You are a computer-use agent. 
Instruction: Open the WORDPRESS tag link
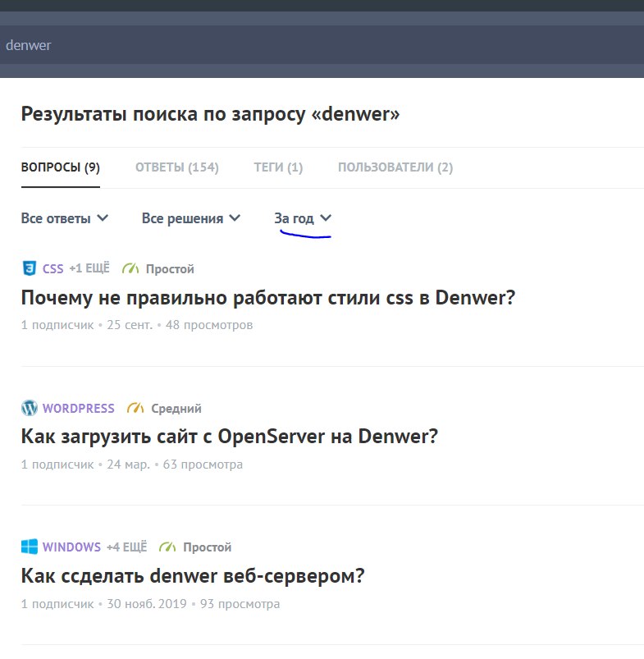point(79,408)
